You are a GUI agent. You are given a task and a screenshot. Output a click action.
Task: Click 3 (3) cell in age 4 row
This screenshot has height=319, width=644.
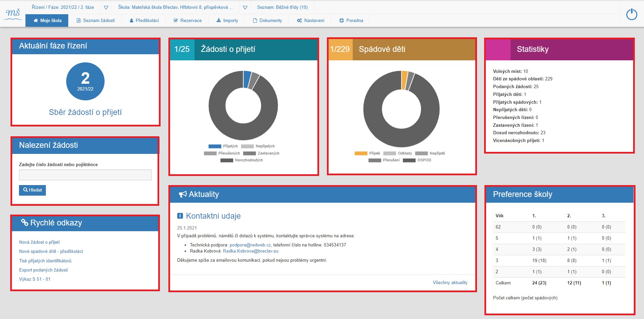point(537,249)
